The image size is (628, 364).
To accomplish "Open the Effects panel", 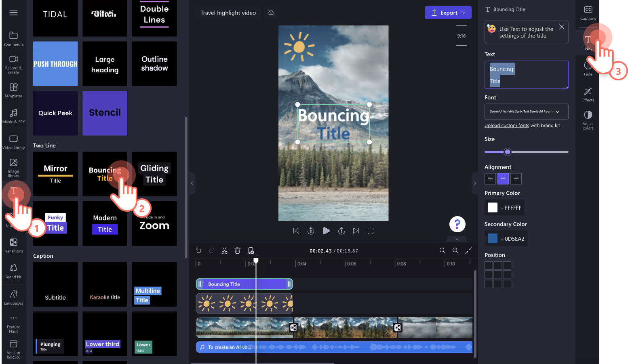I will tap(588, 94).
